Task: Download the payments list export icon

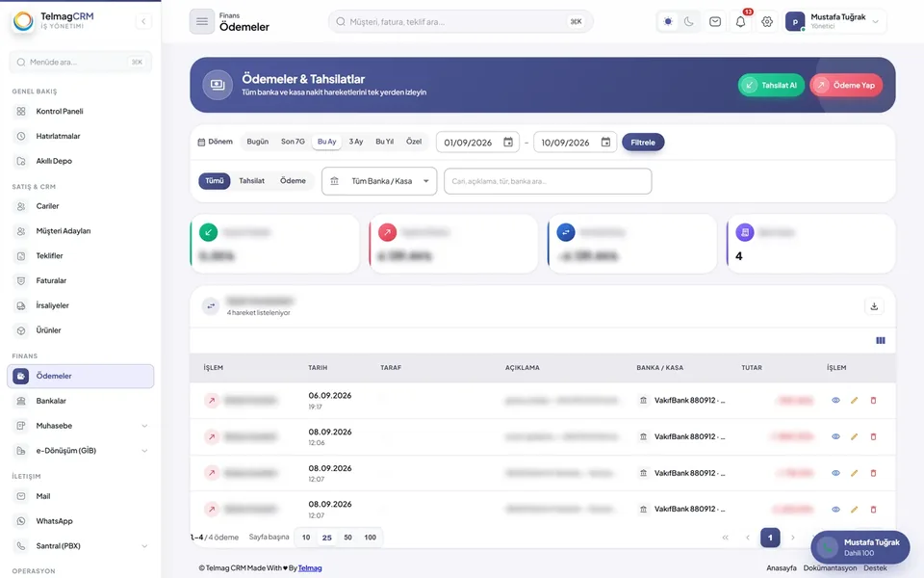Action: click(x=874, y=306)
